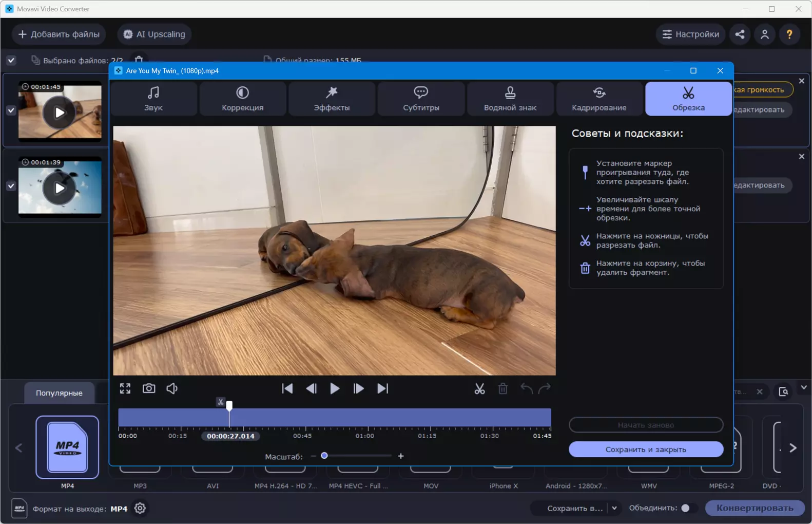The width and height of the screenshot is (812, 524).
Task: Uncheck the 00:01:39 video checkbox
Action: tap(11, 186)
